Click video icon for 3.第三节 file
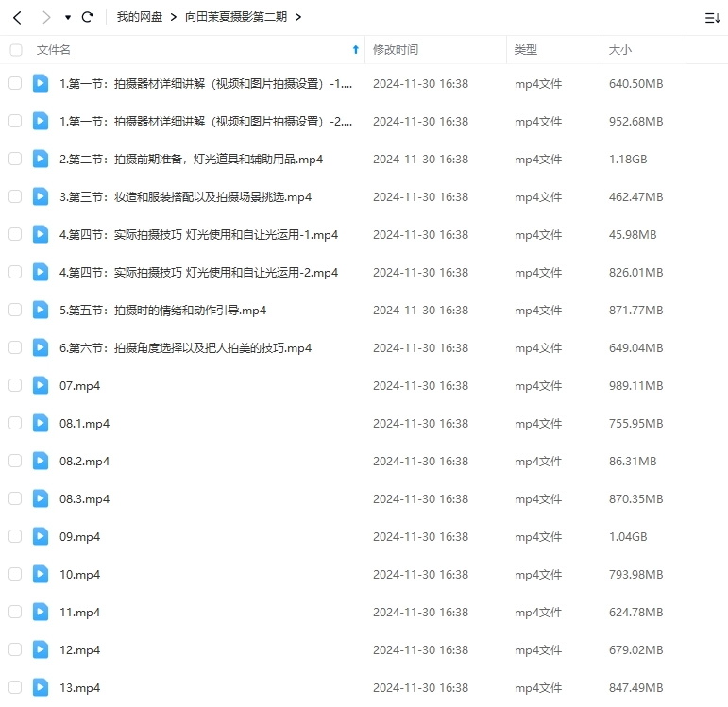 [41, 197]
